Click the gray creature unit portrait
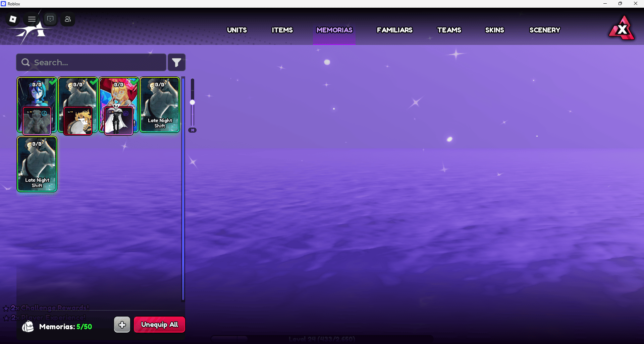The height and width of the screenshot is (344, 644). [37, 121]
